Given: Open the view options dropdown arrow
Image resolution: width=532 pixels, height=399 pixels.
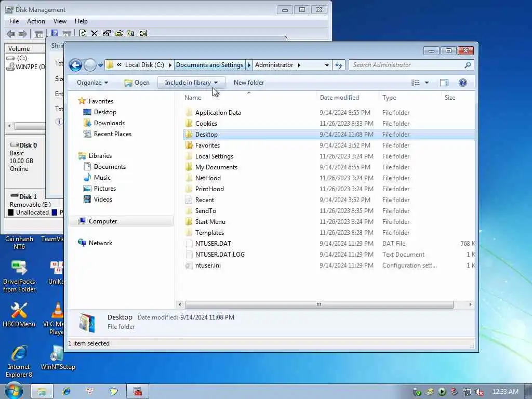Looking at the screenshot, I should tap(427, 83).
